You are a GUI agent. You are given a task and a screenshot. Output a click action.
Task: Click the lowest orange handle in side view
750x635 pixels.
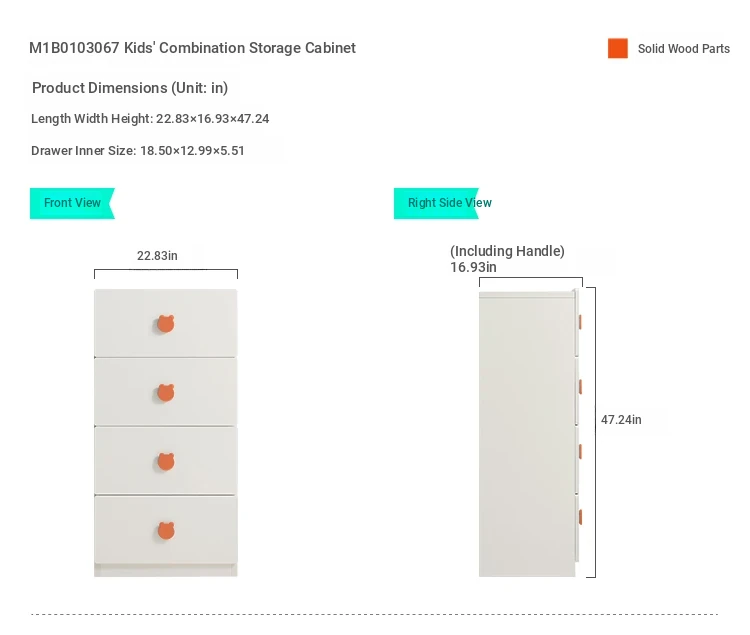pos(580,517)
